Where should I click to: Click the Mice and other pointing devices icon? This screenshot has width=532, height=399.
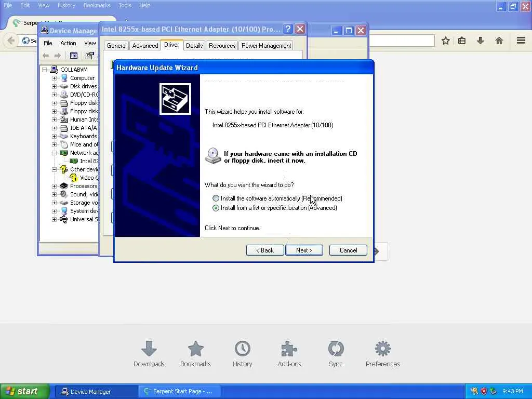pos(64,144)
